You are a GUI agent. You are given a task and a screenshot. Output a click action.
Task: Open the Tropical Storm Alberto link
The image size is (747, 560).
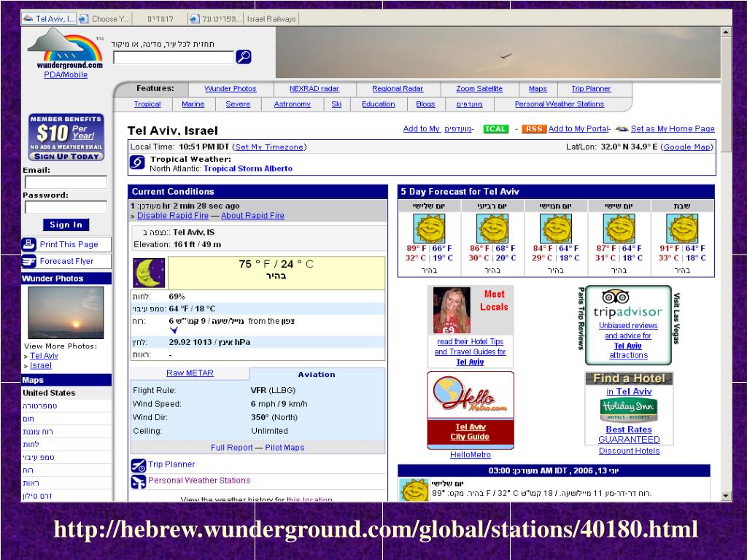(248, 168)
